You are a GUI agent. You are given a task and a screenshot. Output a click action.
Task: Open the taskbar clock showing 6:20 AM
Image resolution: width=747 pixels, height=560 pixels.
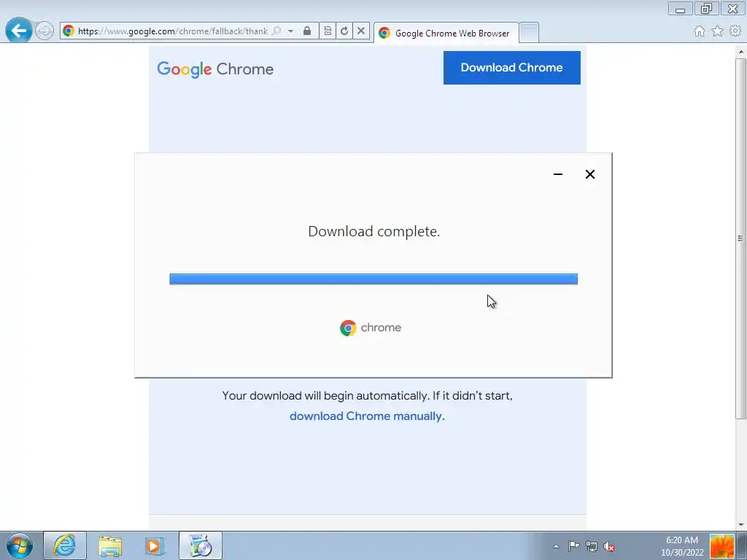click(x=682, y=546)
